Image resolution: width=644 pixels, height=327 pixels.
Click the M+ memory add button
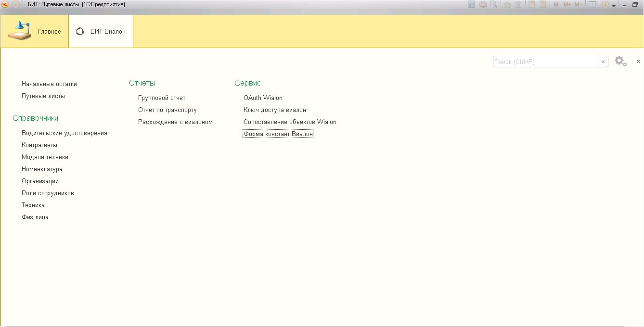pos(567,4)
